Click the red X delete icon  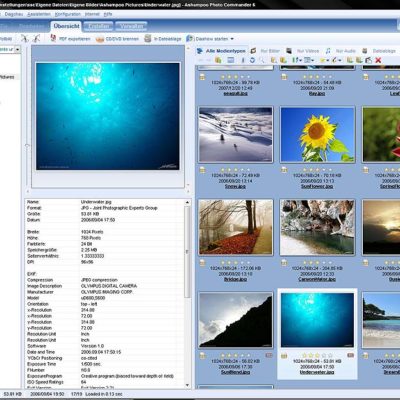378,60
